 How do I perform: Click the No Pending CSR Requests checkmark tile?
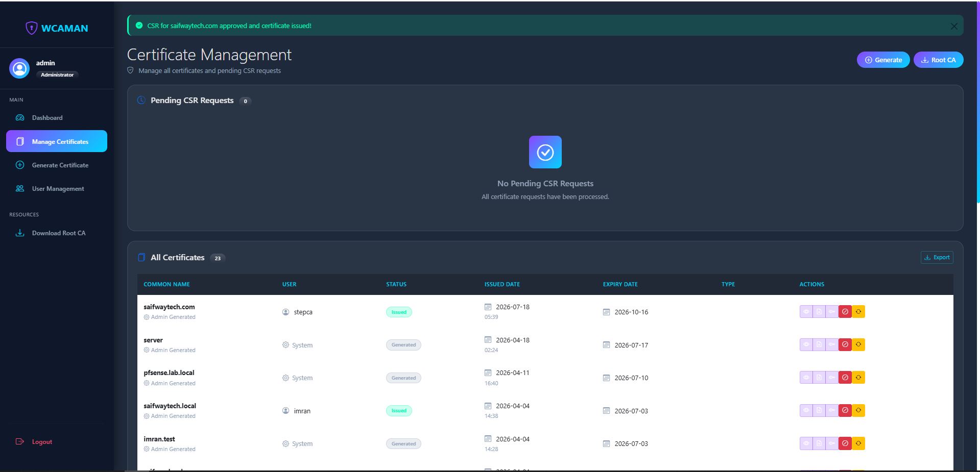[545, 152]
